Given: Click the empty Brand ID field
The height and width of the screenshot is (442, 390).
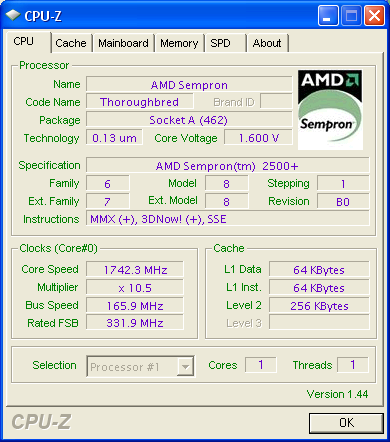Looking at the screenshot, I should coord(276,102).
